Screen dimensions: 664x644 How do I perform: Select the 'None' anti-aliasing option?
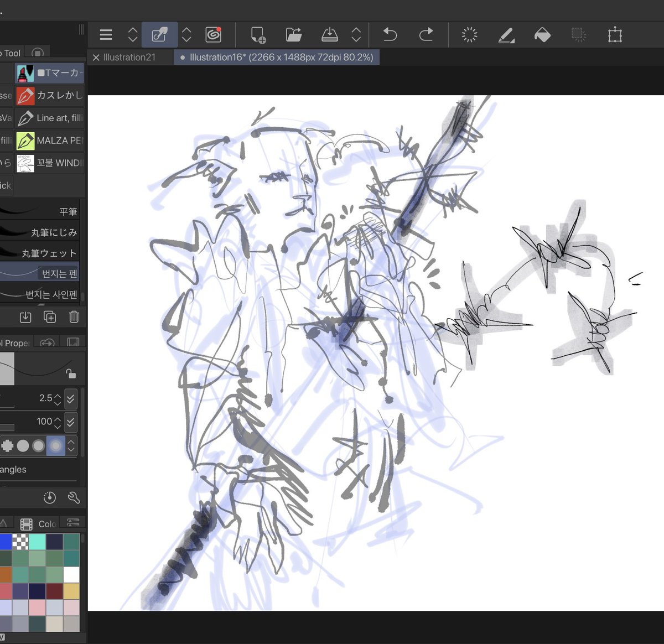tap(7, 445)
